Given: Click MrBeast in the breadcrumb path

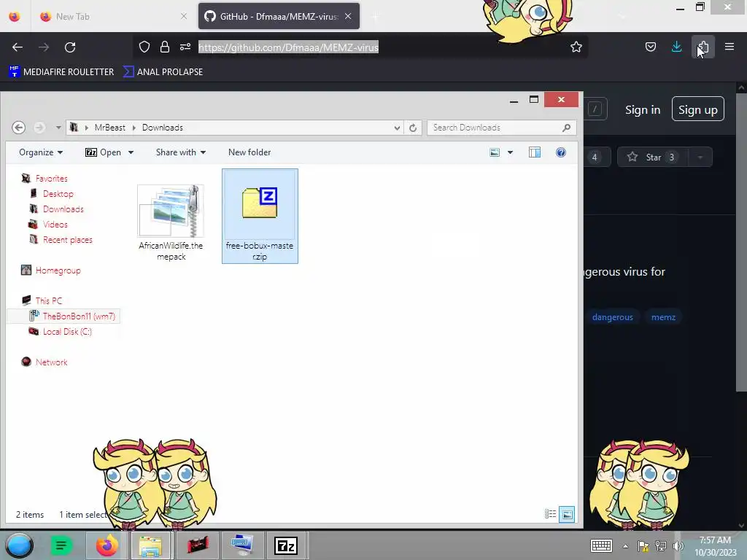Looking at the screenshot, I should click(110, 128).
